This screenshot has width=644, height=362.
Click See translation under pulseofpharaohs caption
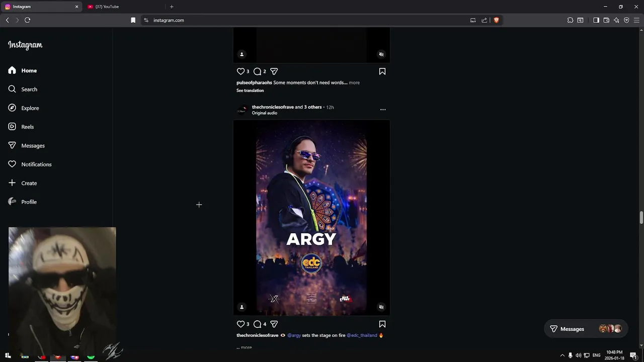pos(250,90)
